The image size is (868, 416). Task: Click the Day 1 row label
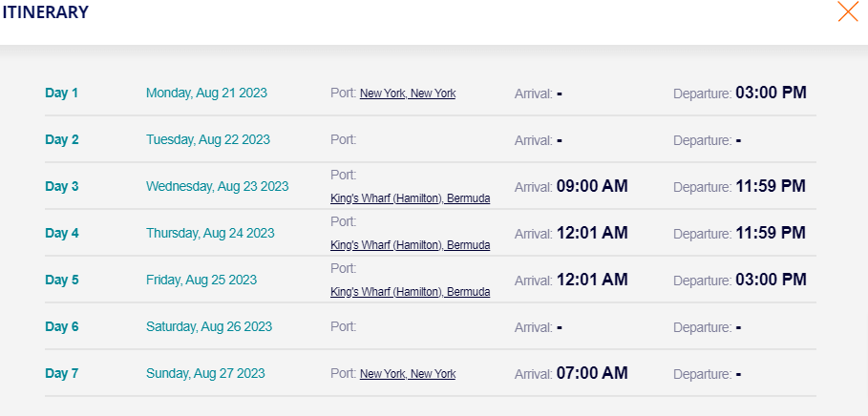coord(62,93)
